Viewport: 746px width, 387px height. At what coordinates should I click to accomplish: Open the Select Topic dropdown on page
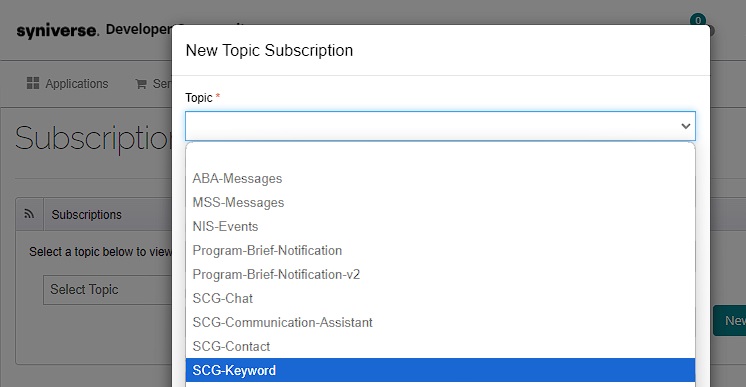(108, 289)
